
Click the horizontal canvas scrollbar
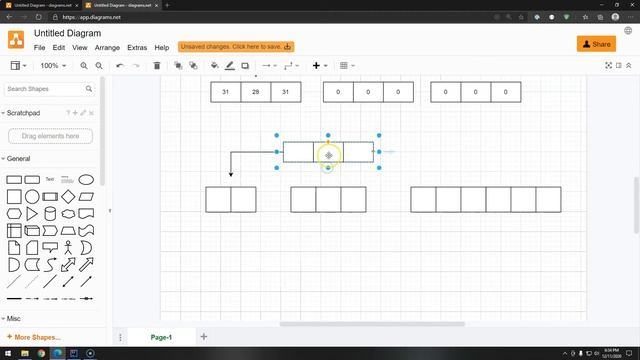[x=372, y=324]
